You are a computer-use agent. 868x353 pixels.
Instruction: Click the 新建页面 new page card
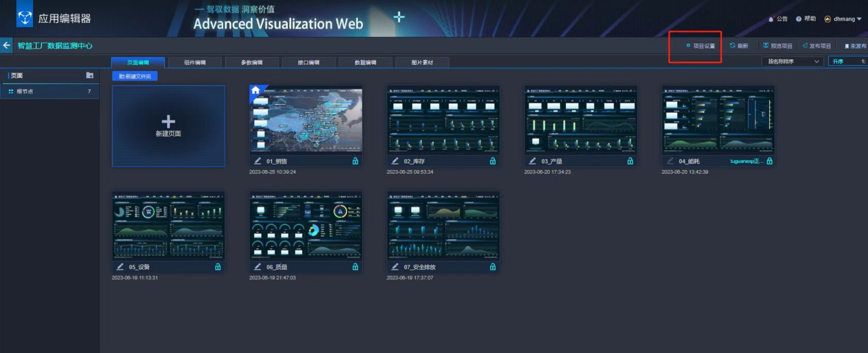tap(168, 126)
